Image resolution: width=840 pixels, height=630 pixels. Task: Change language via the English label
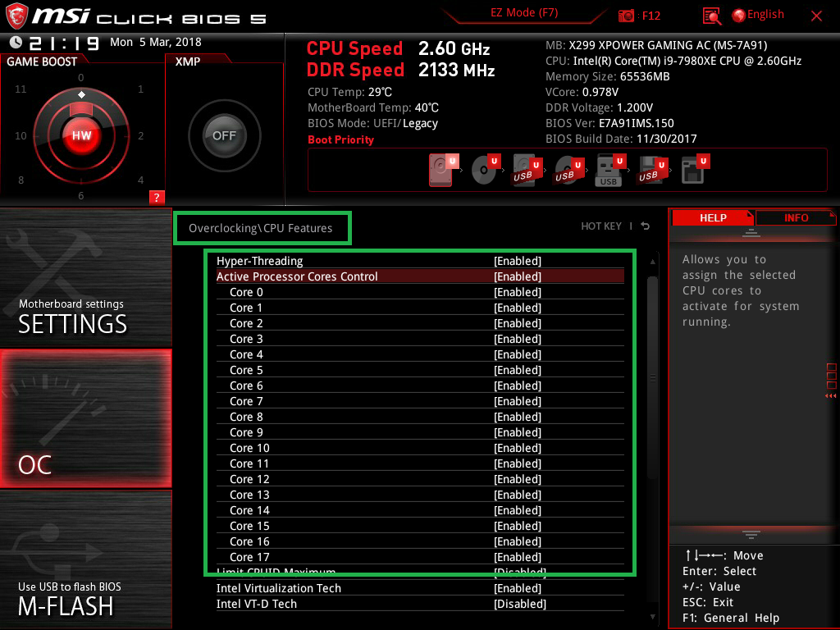tap(765, 15)
